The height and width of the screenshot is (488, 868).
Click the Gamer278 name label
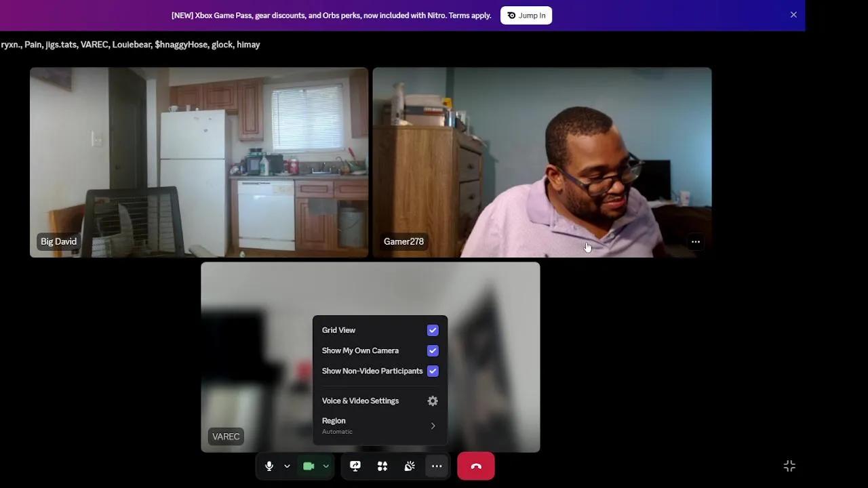click(x=403, y=241)
